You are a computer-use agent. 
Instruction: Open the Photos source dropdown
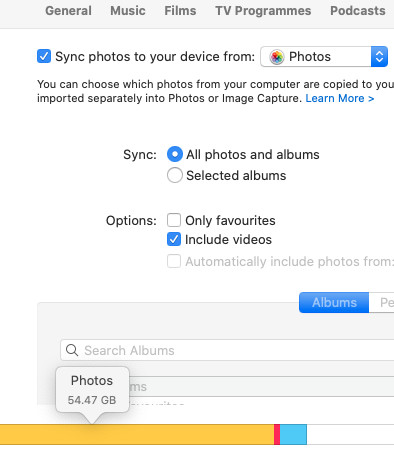coord(324,56)
